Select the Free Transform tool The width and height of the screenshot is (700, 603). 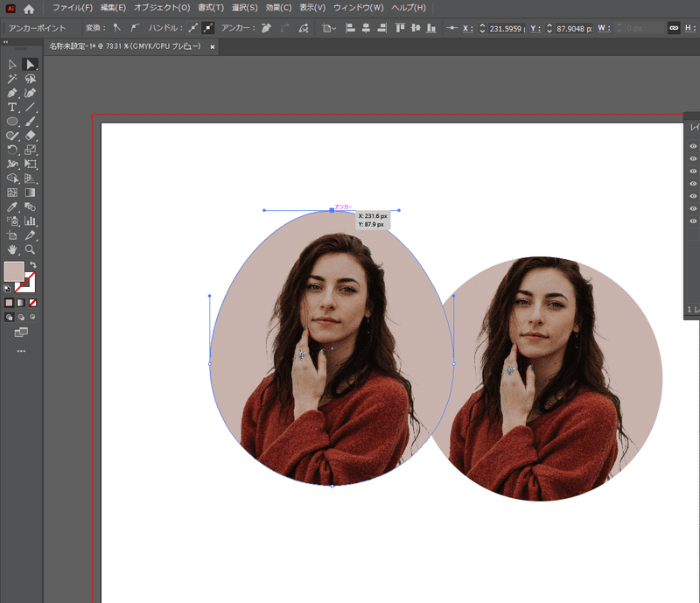pos(30,165)
